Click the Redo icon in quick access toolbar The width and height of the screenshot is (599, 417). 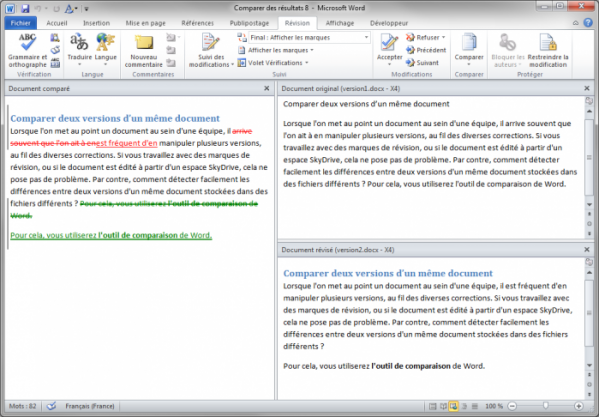56,8
